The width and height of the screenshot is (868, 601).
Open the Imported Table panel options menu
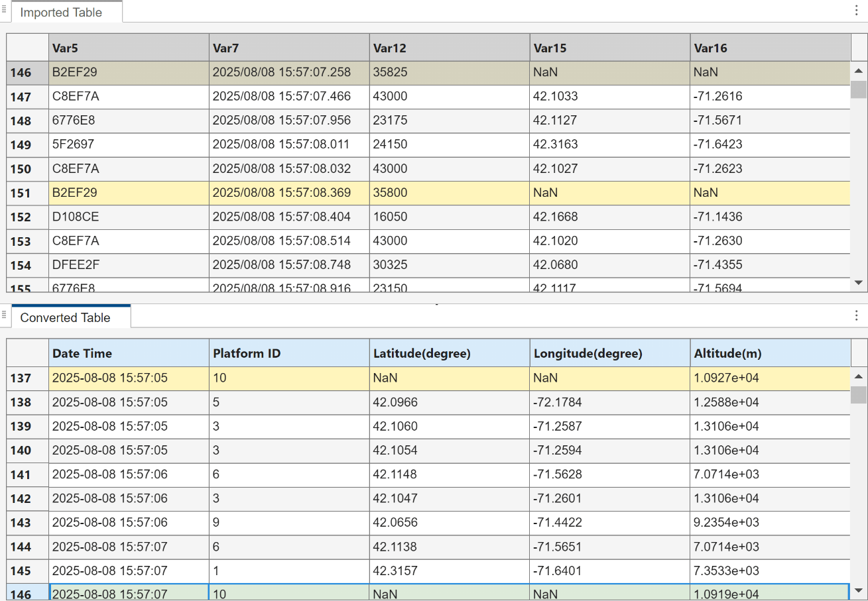tap(856, 11)
